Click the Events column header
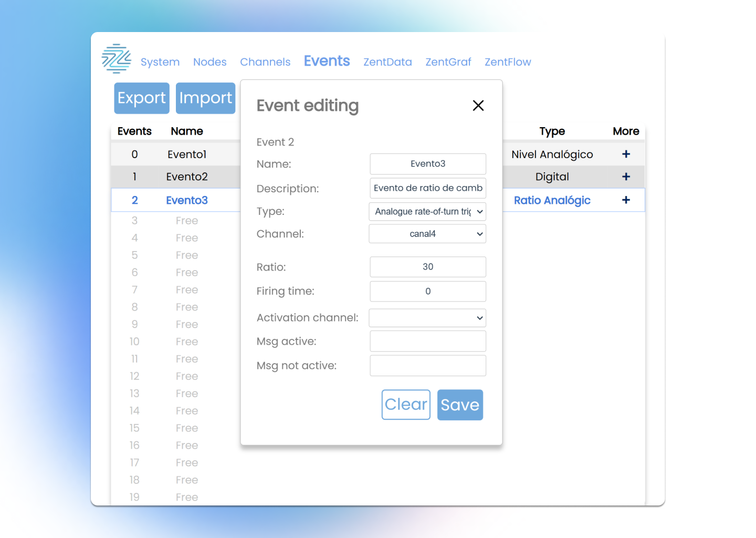The width and height of the screenshot is (756, 538). click(134, 131)
